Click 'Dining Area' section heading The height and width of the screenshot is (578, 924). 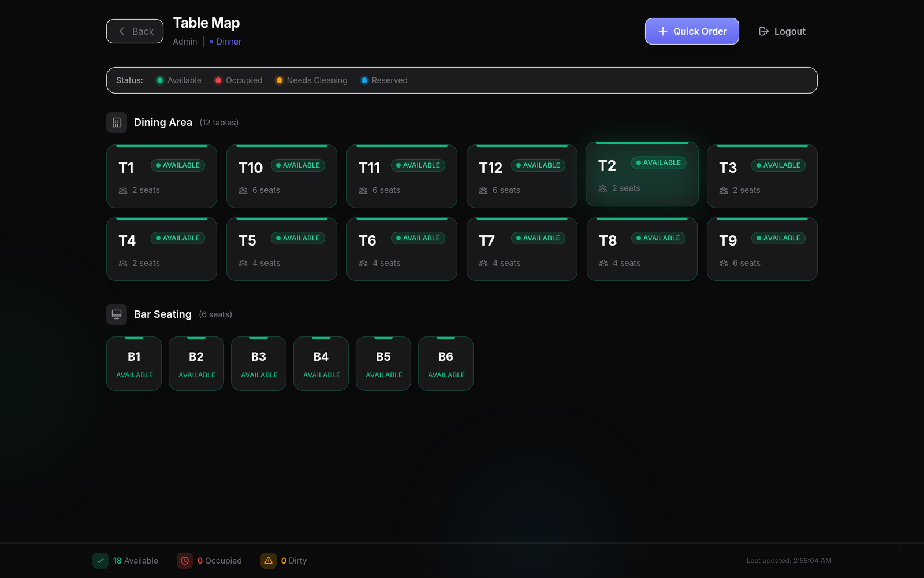click(x=163, y=123)
